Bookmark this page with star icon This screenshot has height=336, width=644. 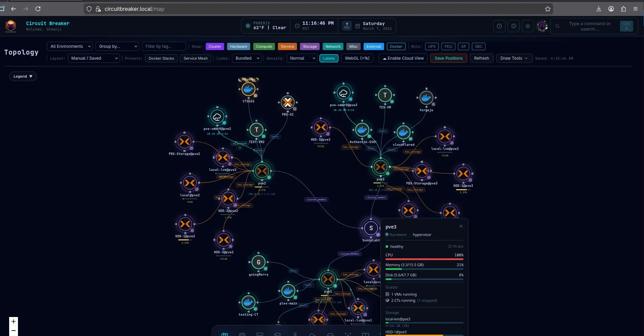[547, 9]
